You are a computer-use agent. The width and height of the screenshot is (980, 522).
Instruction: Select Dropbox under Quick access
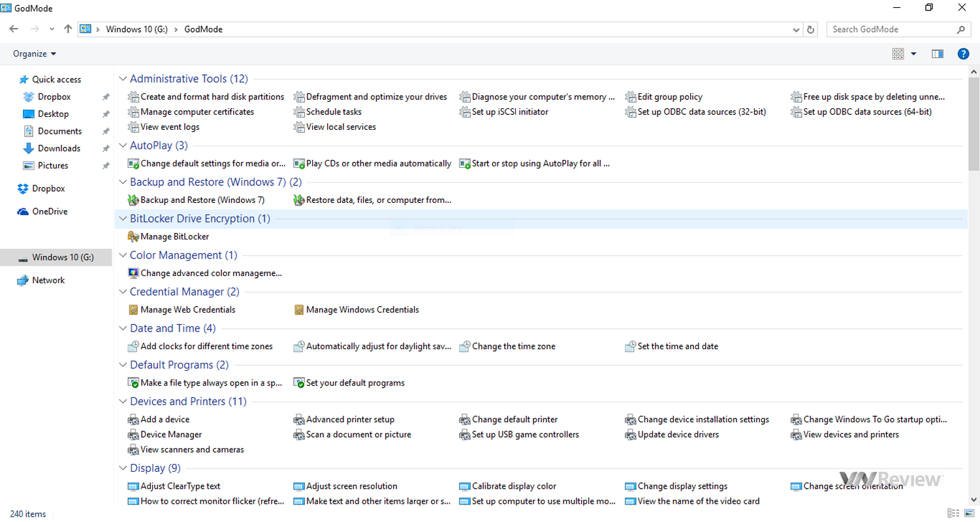pyautogui.click(x=47, y=97)
